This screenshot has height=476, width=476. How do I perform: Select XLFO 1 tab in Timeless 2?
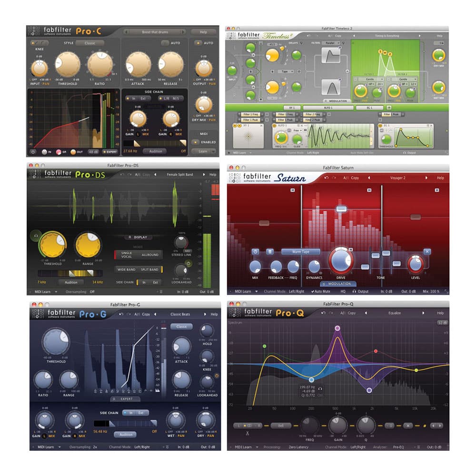coord(328,108)
